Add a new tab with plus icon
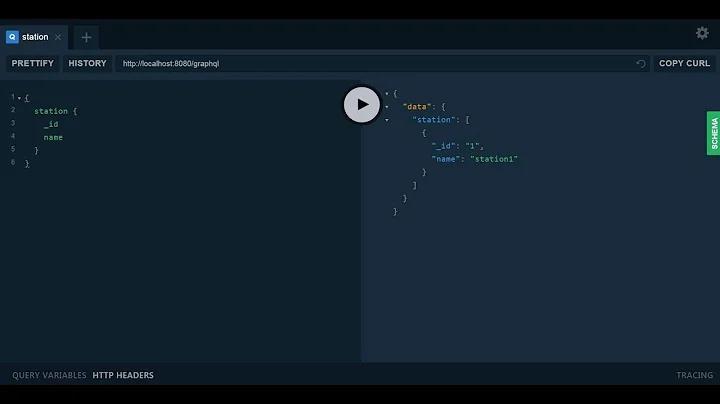Viewport: 720px width, 404px height. pos(86,37)
